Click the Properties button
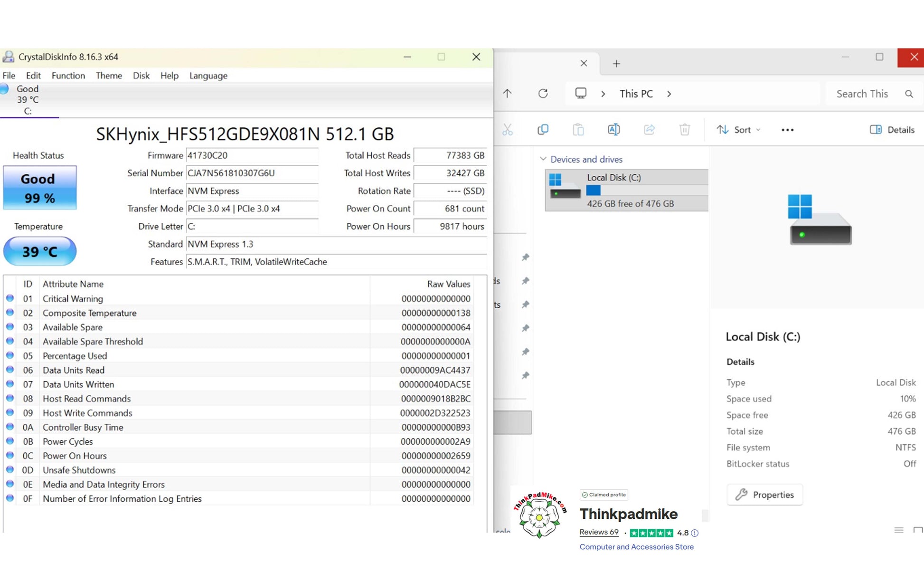924x581 pixels. click(764, 495)
